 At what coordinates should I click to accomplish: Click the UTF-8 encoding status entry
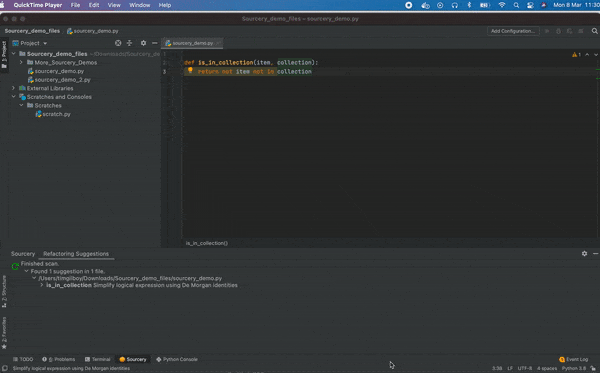tap(525, 368)
